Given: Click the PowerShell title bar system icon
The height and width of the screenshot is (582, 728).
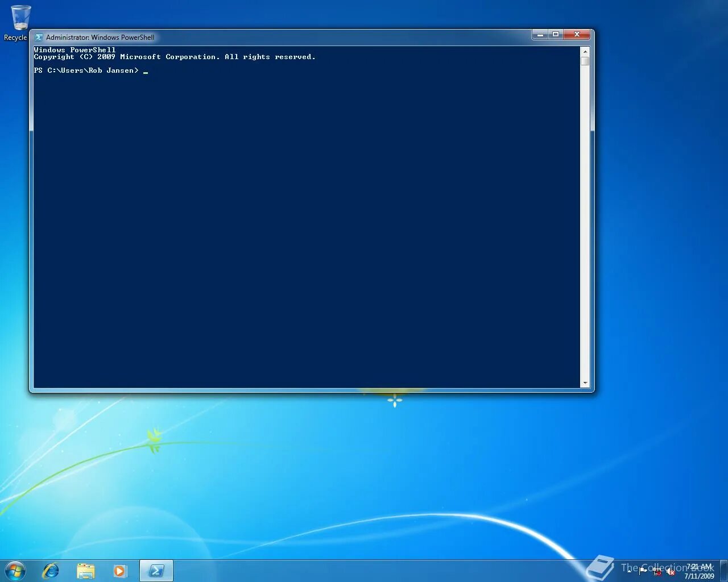Looking at the screenshot, I should click(x=39, y=38).
